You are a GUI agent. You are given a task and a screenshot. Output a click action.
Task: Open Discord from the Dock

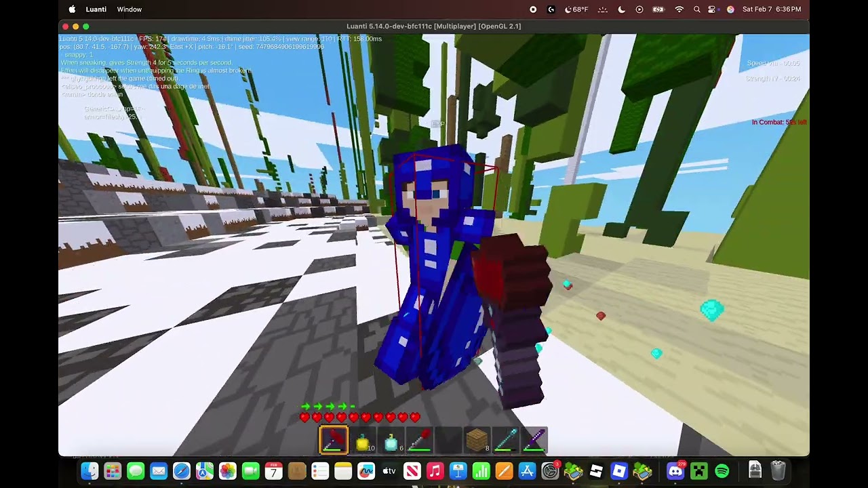pos(676,471)
